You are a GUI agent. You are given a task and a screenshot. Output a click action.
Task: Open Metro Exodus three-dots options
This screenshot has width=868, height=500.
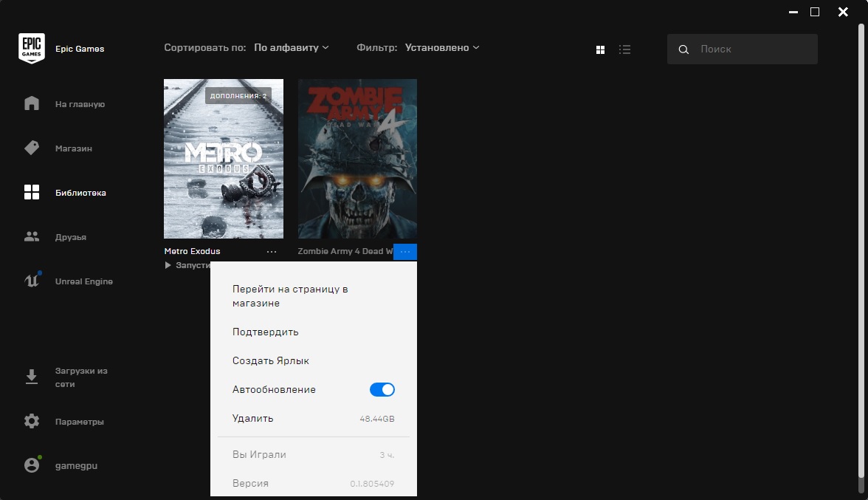click(272, 251)
